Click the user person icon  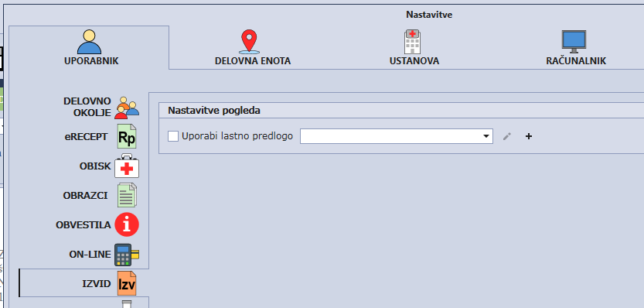coord(89,42)
